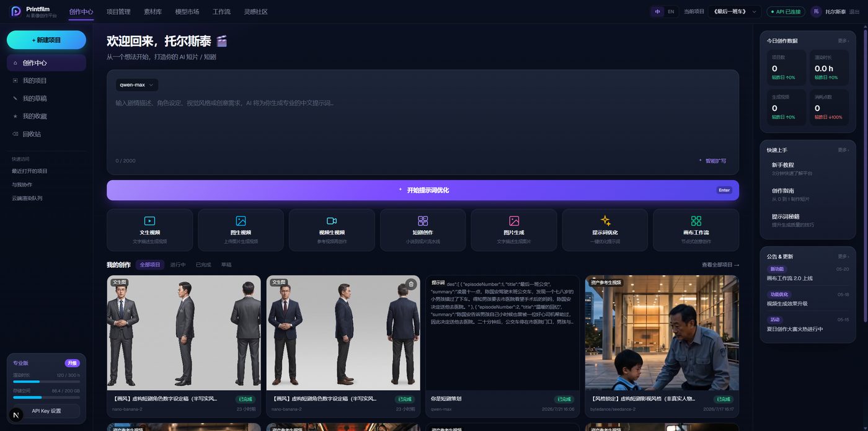The image size is (868, 431).
Task: Open 创作指南 quick start item
Action: click(x=808, y=195)
